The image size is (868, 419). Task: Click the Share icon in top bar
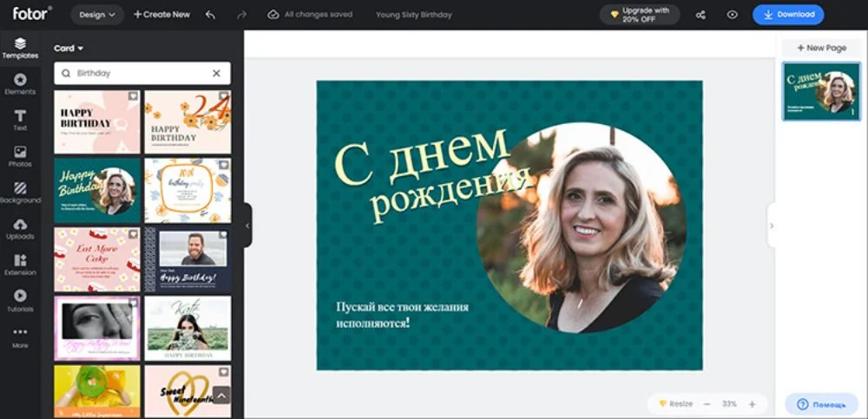coord(701,15)
